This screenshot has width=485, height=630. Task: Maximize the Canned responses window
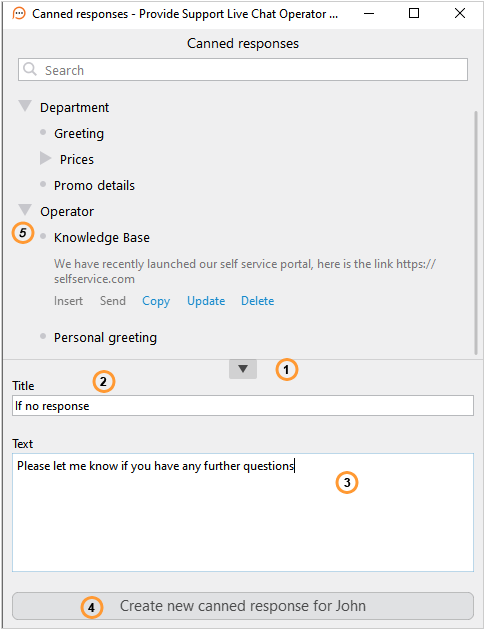[414, 14]
